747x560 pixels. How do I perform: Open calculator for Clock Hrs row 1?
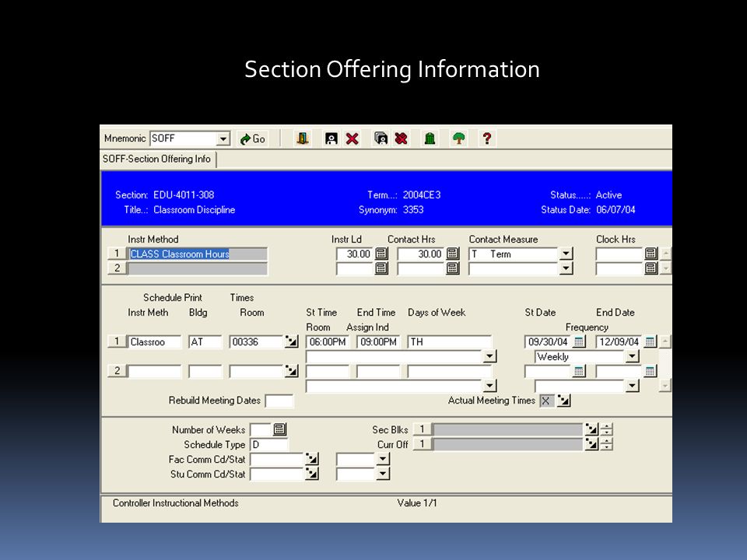[651, 254]
